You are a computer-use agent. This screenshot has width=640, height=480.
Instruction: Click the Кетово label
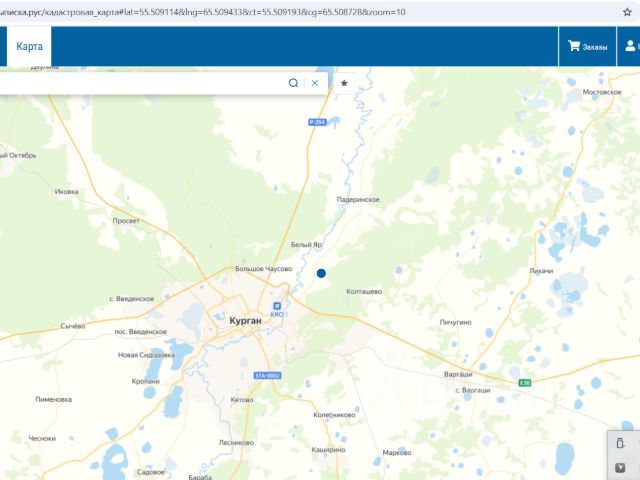coord(242,400)
